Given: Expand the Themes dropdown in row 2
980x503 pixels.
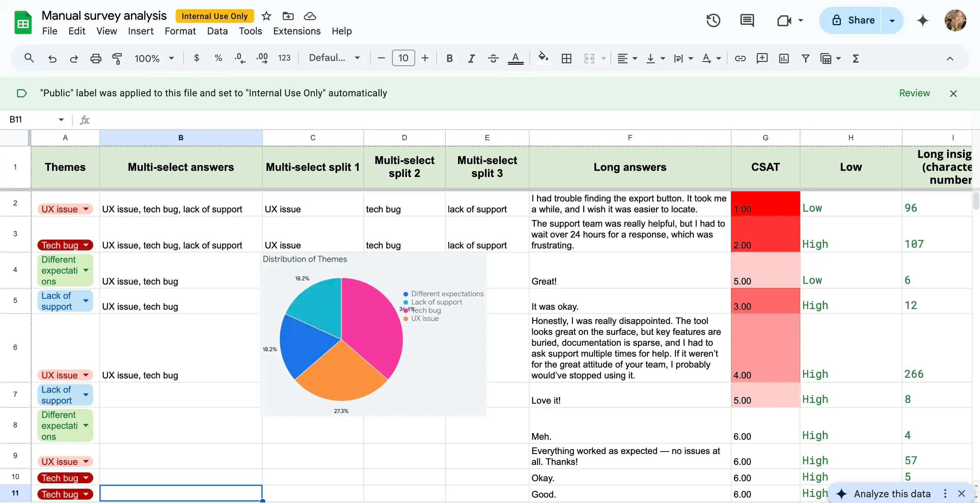Looking at the screenshot, I should tap(86, 209).
